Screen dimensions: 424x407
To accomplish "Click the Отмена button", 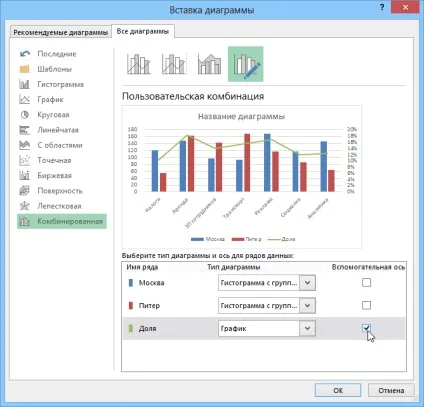I will 391,390.
